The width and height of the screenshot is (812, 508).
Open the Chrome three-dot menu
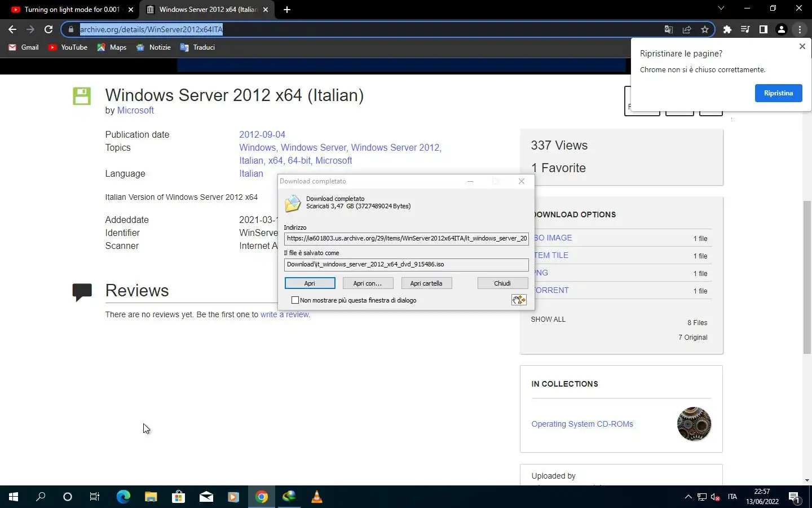tap(800, 29)
